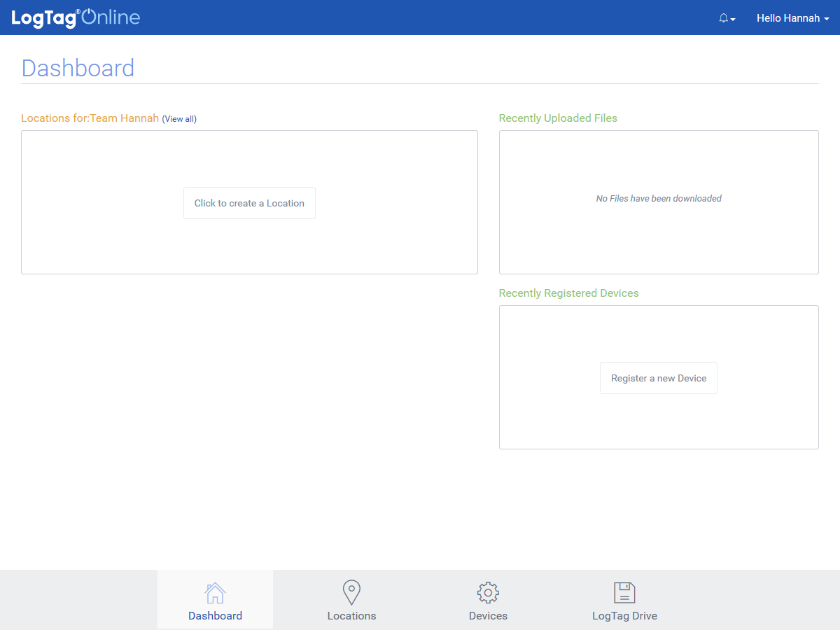This screenshot has height=630, width=840.
Task: Switch to the Locations tab label
Action: (x=351, y=616)
